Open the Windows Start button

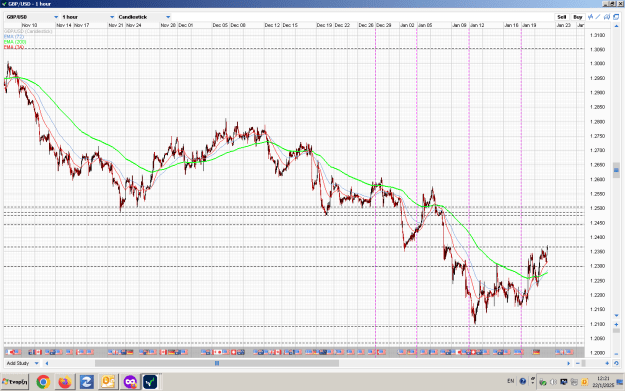(15, 382)
